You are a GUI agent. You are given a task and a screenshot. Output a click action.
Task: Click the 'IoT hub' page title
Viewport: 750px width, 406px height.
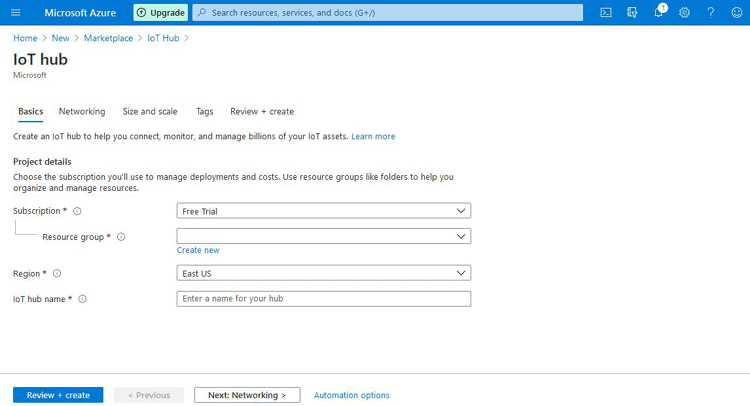point(40,59)
